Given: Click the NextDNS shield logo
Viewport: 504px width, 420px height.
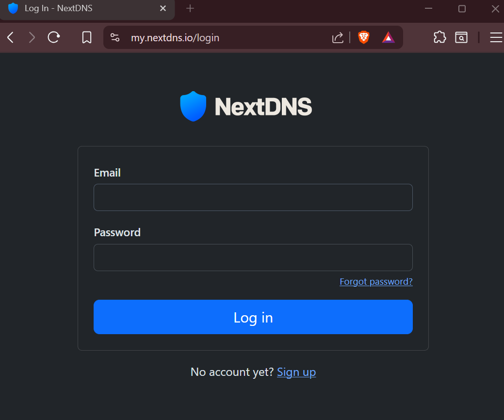Looking at the screenshot, I should tap(193, 106).
